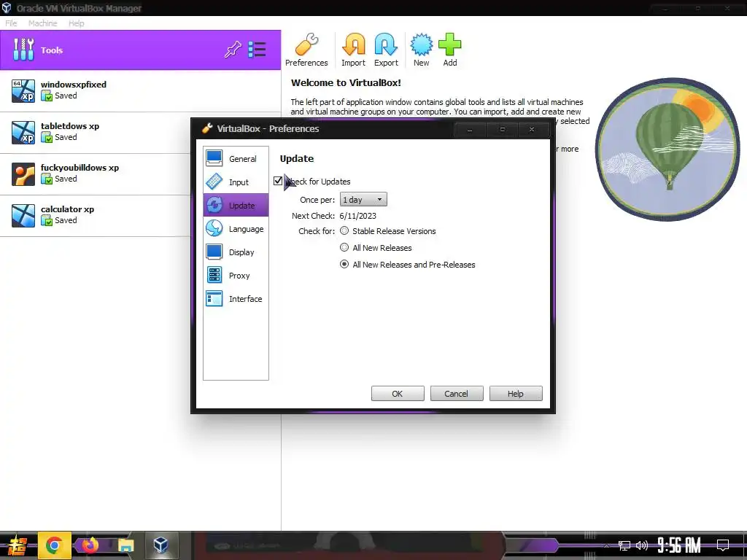747x560 pixels.
Task: Open the Start menu on taskbar
Action: click(17, 545)
